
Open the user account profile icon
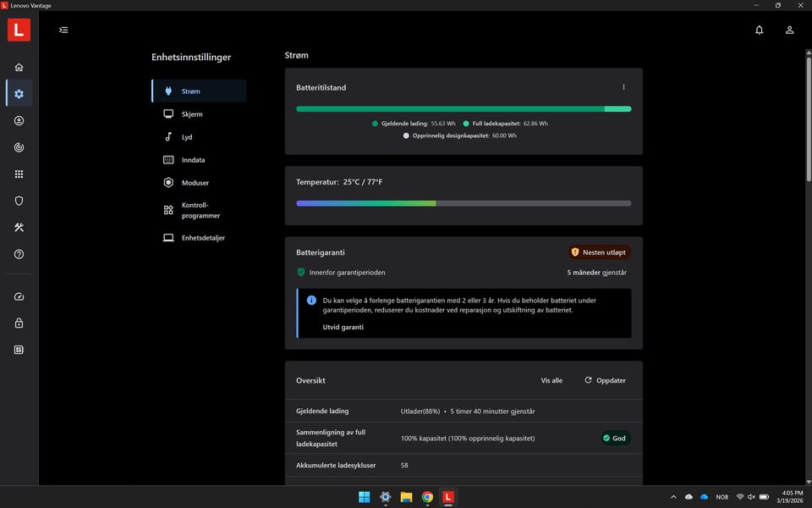[789, 30]
